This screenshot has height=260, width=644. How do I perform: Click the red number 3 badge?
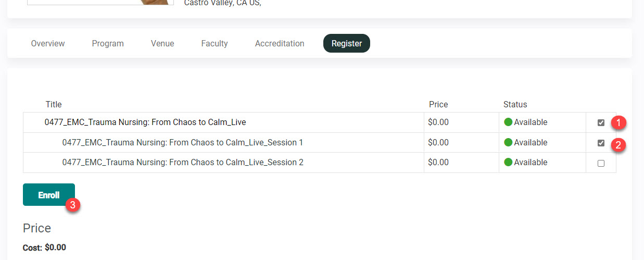click(72, 205)
